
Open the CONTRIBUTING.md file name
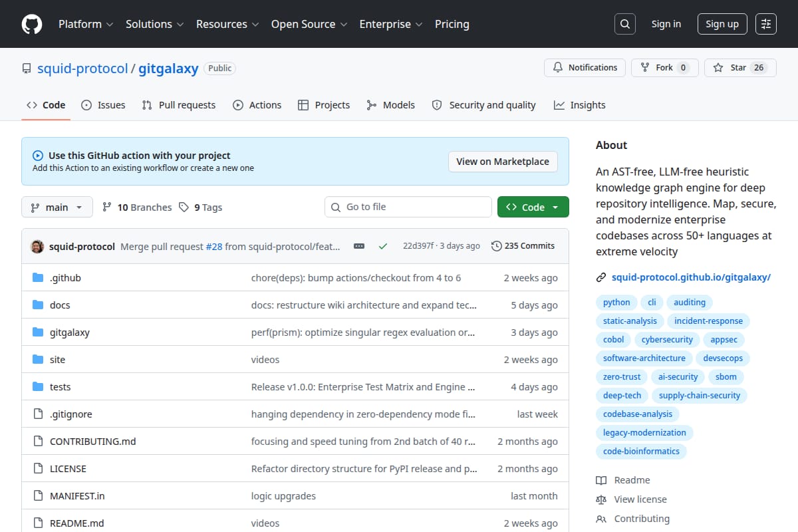[x=93, y=442]
